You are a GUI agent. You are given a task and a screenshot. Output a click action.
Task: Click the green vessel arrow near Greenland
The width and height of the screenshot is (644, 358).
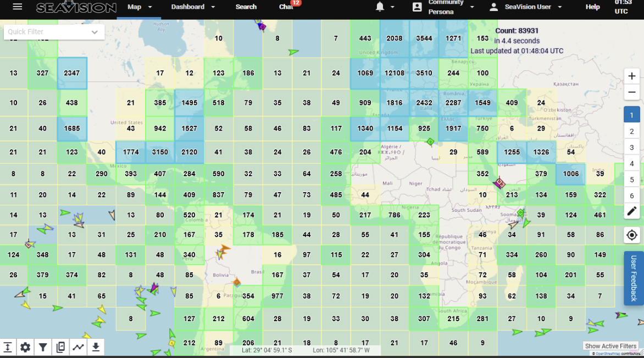click(293, 52)
